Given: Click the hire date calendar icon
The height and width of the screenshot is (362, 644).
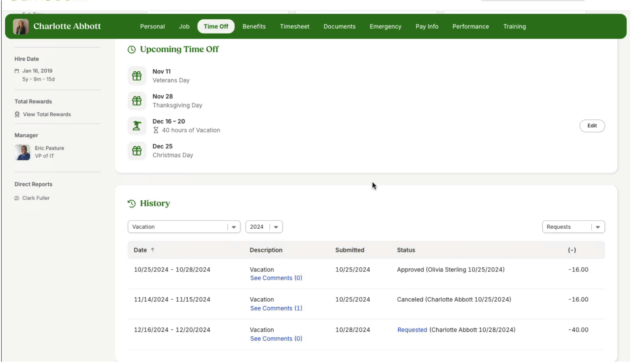Looking at the screenshot, I should [17, 71].
